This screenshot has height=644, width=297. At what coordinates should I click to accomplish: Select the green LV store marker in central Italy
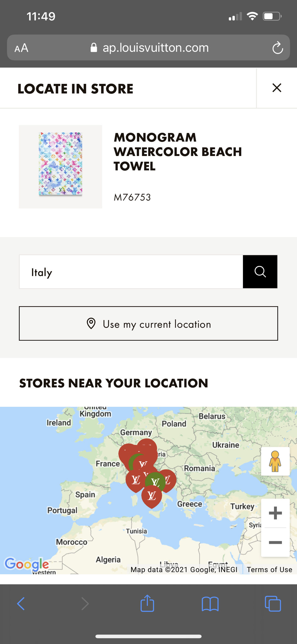155,481
